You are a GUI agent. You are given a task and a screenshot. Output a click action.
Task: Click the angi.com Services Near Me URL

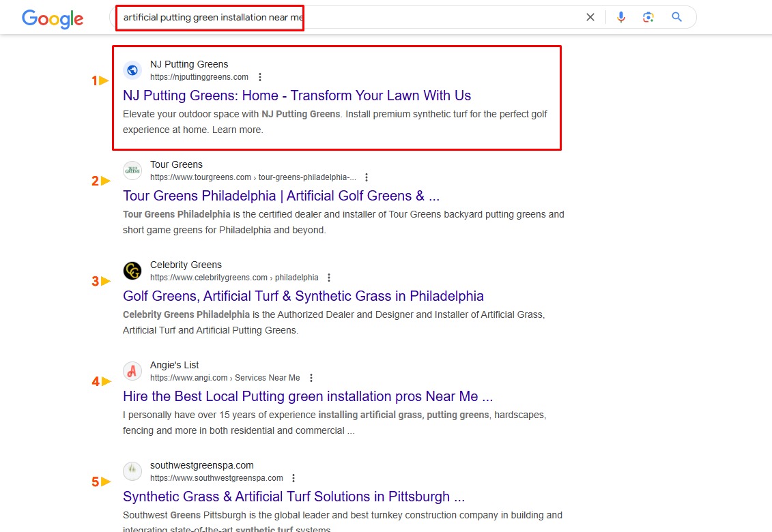tap(225, 379)
